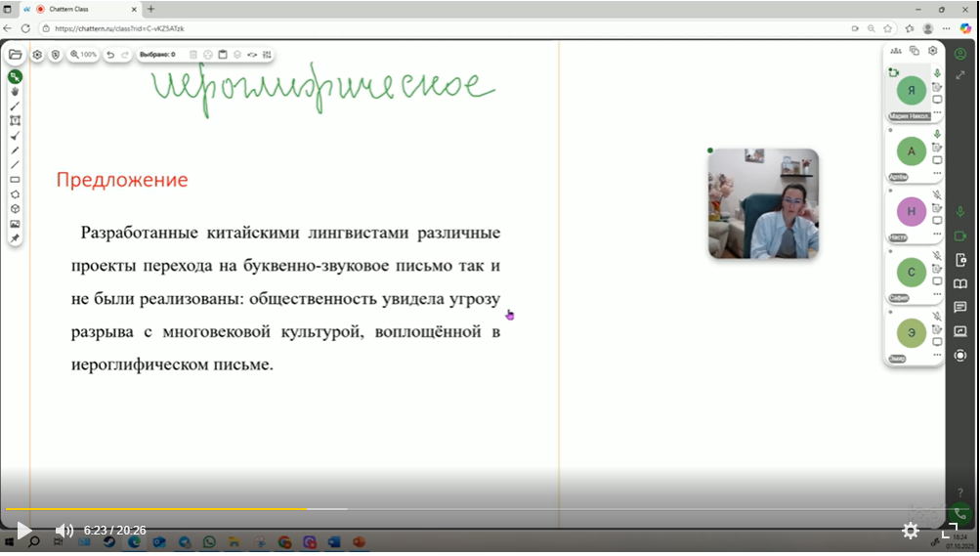Open the locked document icon in sidebar
Screen dimensions: 980x556
[x=960, y=260]
